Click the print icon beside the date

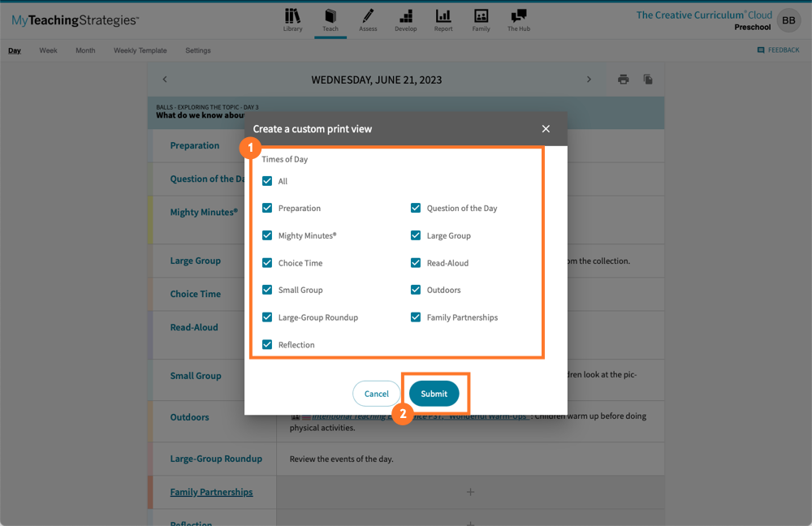pyautogui.click(x=624, y=79)
